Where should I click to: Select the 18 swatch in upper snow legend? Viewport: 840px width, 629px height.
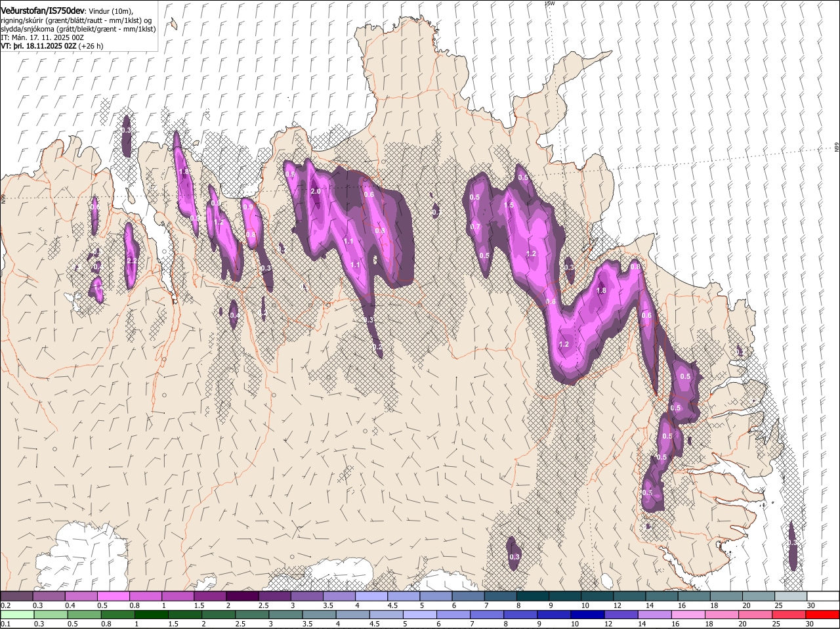tap(726, 596)
